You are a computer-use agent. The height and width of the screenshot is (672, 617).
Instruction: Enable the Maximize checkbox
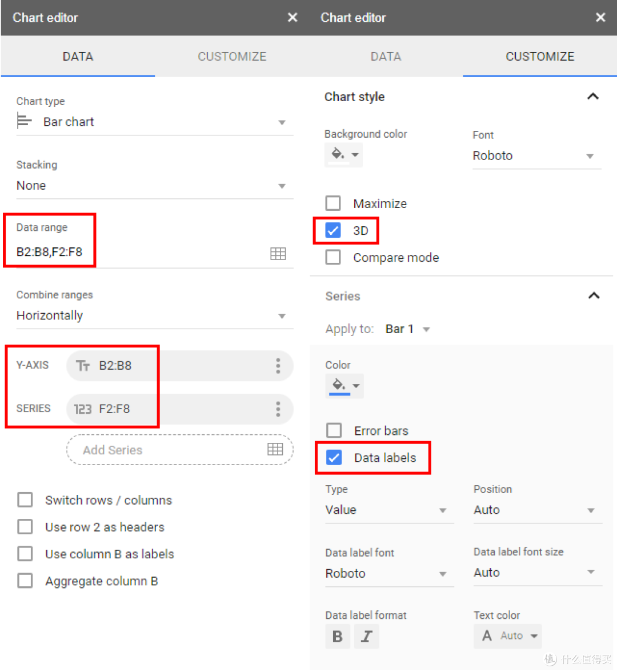tap(333, 203)
